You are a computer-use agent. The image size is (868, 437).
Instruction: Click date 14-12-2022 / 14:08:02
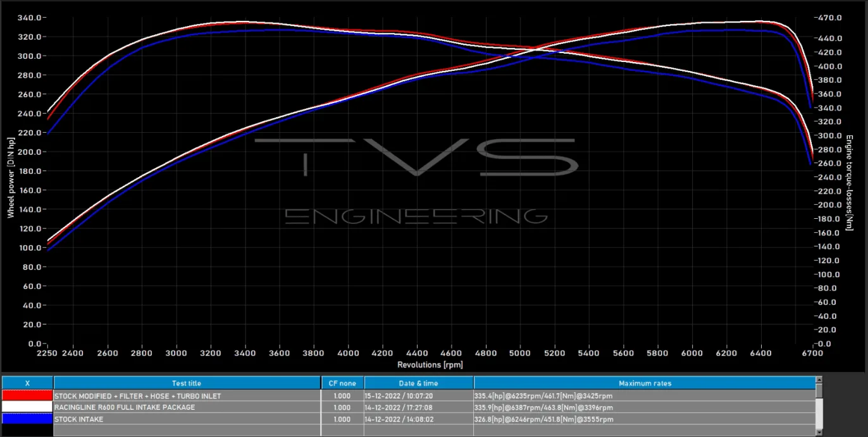399,419
